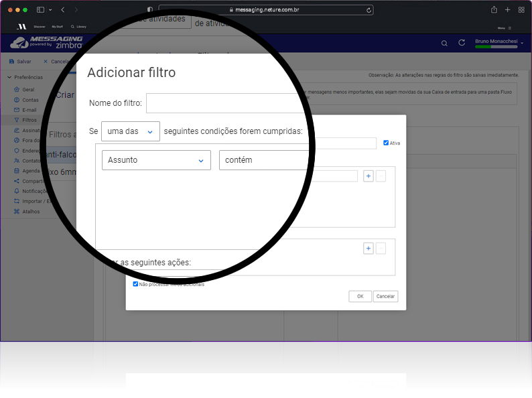
Task: Toggle the Ativa checkbox
Action: click(x=386, y=143)
